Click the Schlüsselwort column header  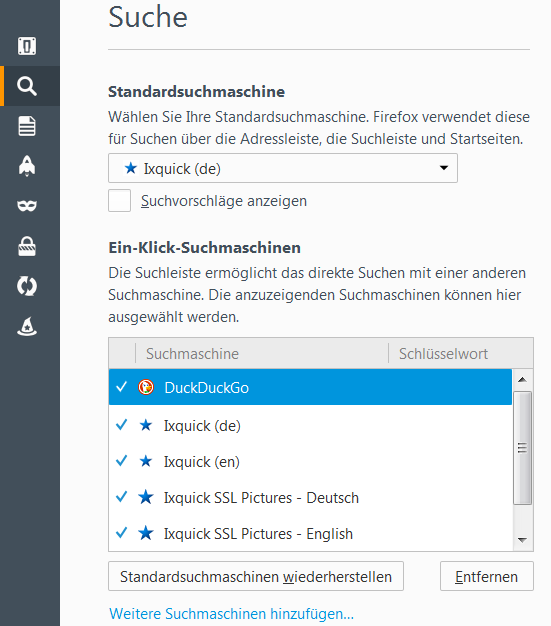460,353
